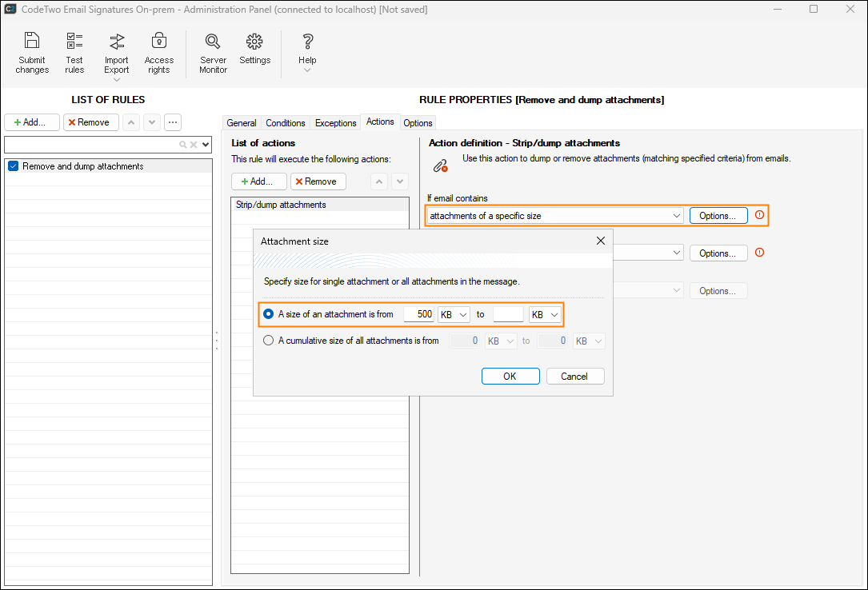Screen dimensions: 868x590
Task: Click the warning icon next to first Options button
Action: pyautogui.click(x=759, y=215)
